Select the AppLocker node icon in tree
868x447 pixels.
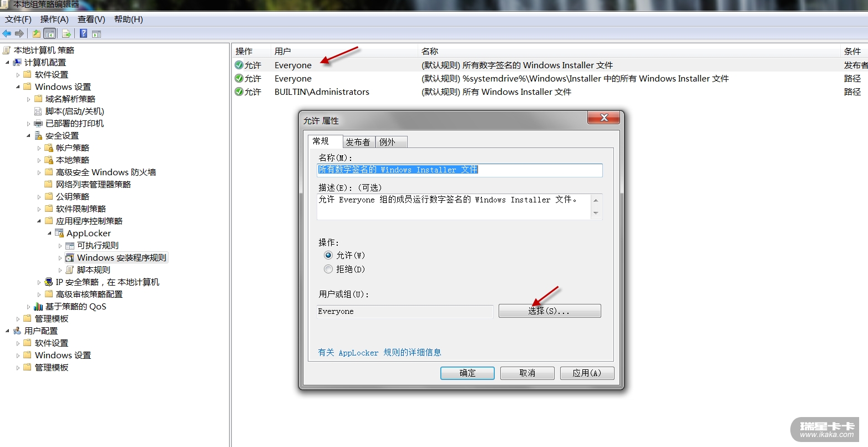[x=59, y=233]
